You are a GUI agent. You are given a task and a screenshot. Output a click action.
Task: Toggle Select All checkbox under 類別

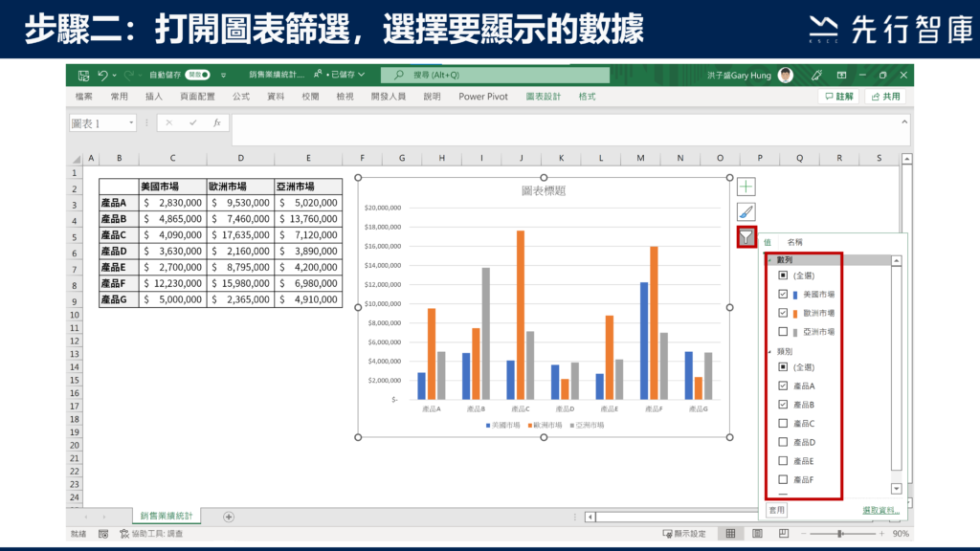click(x=783, y=366)
